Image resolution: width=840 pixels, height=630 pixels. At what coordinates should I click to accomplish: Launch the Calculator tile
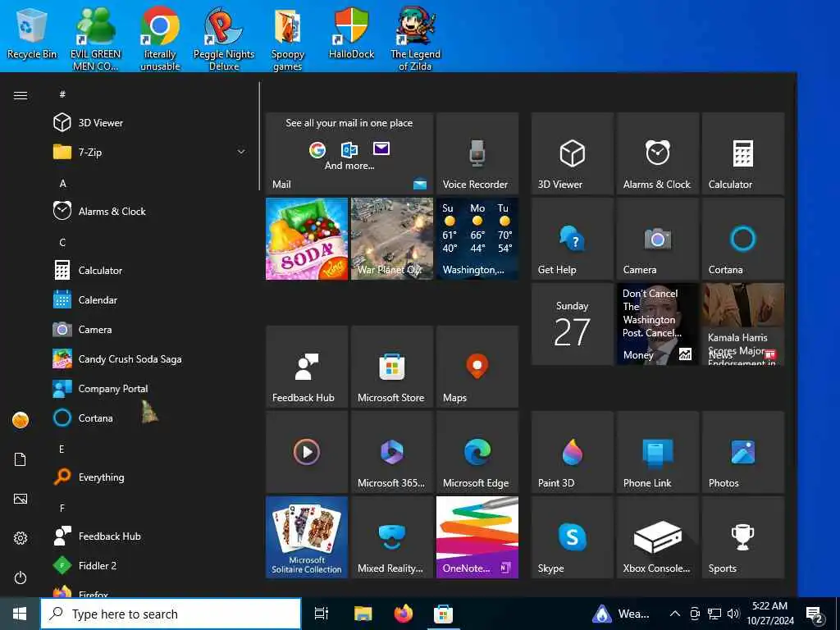click(x=743, y=153)
